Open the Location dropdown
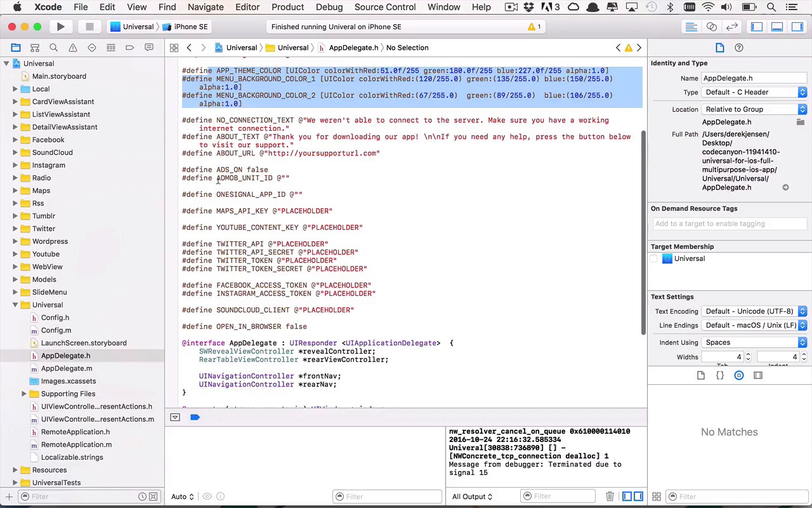 754,109
